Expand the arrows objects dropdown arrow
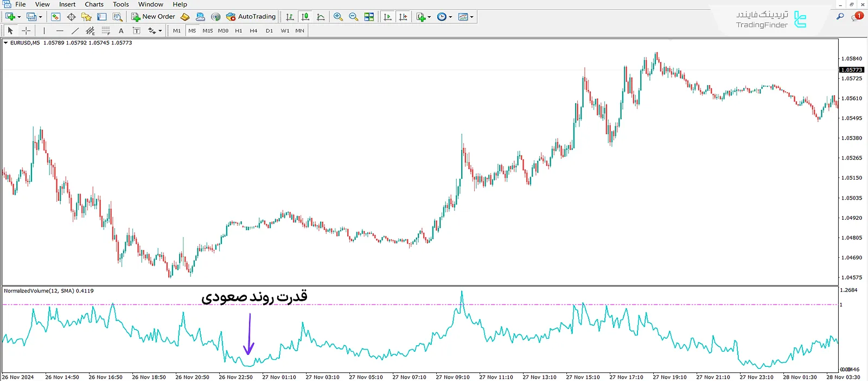Screen dimensions: 868x381 click(160, 31)
